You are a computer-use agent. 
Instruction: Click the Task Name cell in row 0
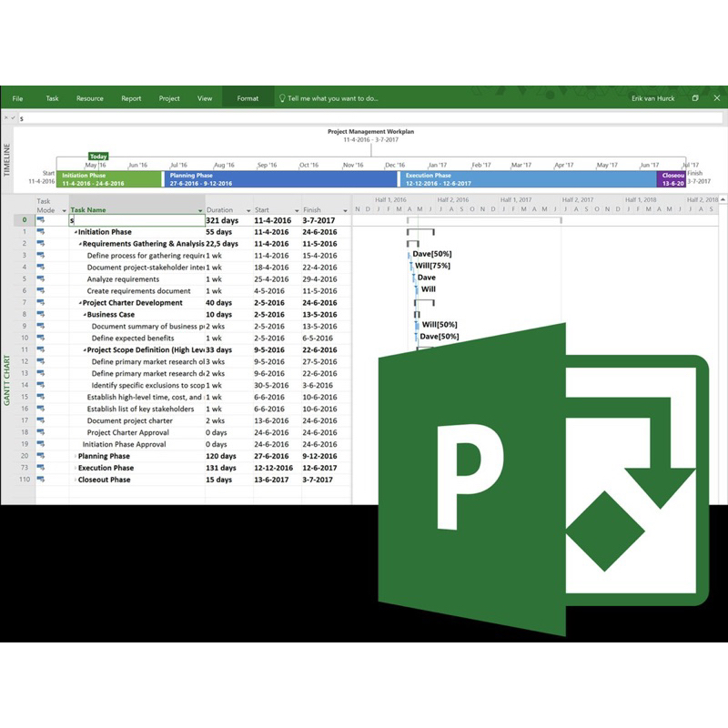137,220
